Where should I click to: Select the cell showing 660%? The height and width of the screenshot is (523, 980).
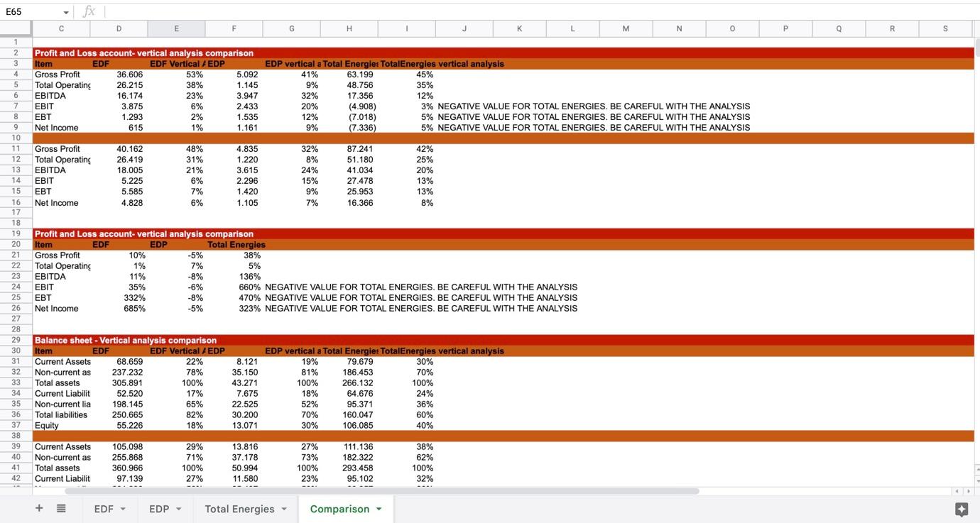coord(234,287)
